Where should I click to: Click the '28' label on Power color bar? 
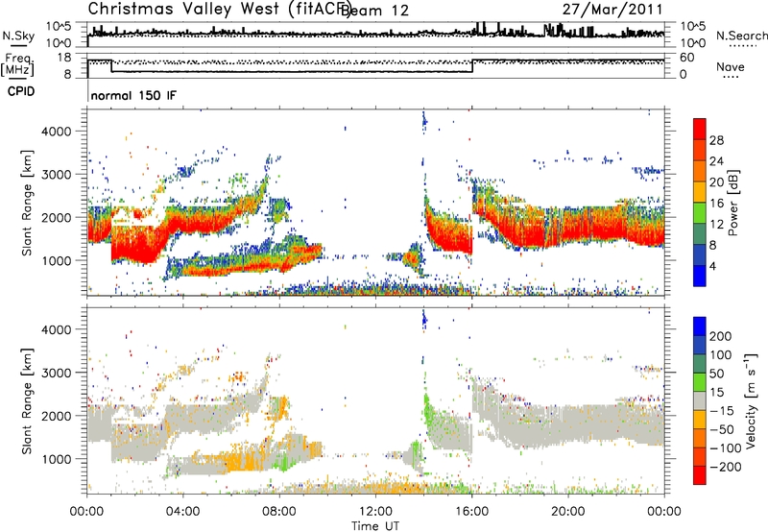point(716,140)
